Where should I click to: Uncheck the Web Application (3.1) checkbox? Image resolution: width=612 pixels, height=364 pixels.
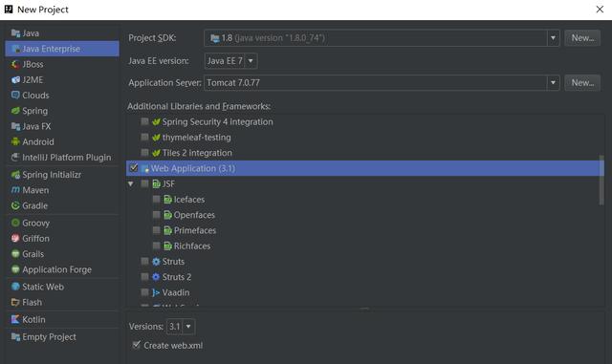pyautogui.click(x=134, y=168)
